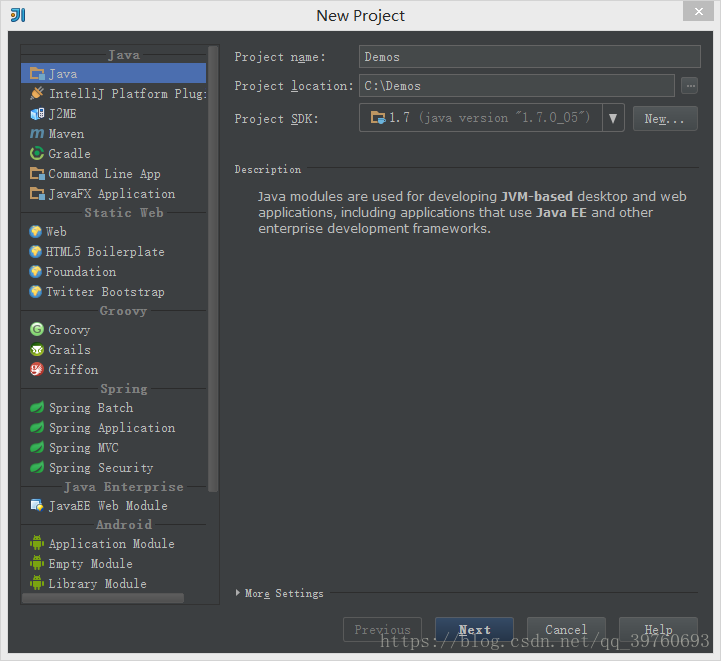
Task: Click the Twitter Bootstrap globe icon
Action: pyautogui.click(x=35, y=291)
